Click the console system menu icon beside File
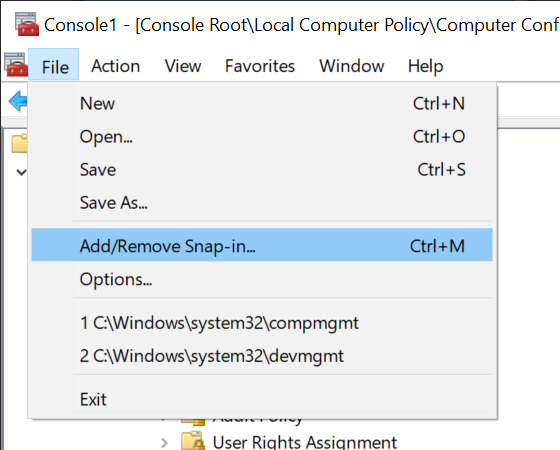 [16, 64]
